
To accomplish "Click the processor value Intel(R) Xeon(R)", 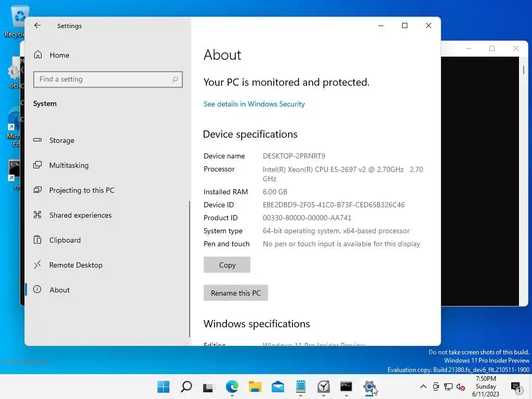I will pos(343,174).
